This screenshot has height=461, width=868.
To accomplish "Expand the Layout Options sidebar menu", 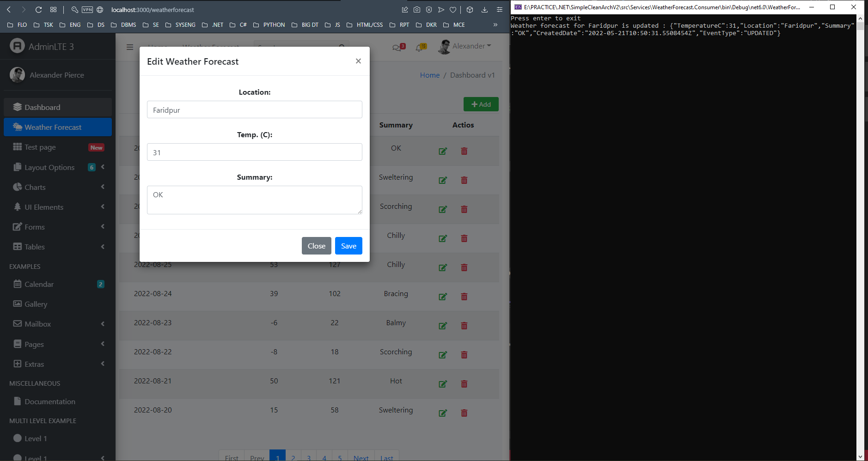I will pos(58,167).
